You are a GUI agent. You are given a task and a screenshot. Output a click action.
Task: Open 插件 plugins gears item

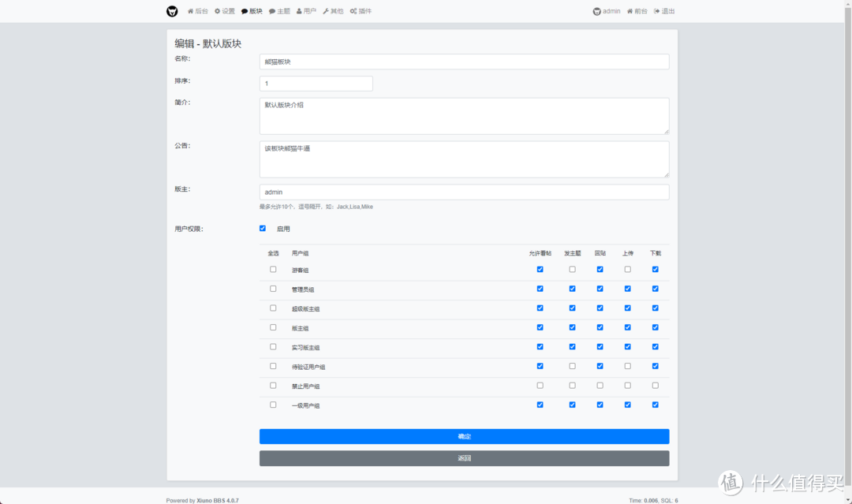click(353, 11)
